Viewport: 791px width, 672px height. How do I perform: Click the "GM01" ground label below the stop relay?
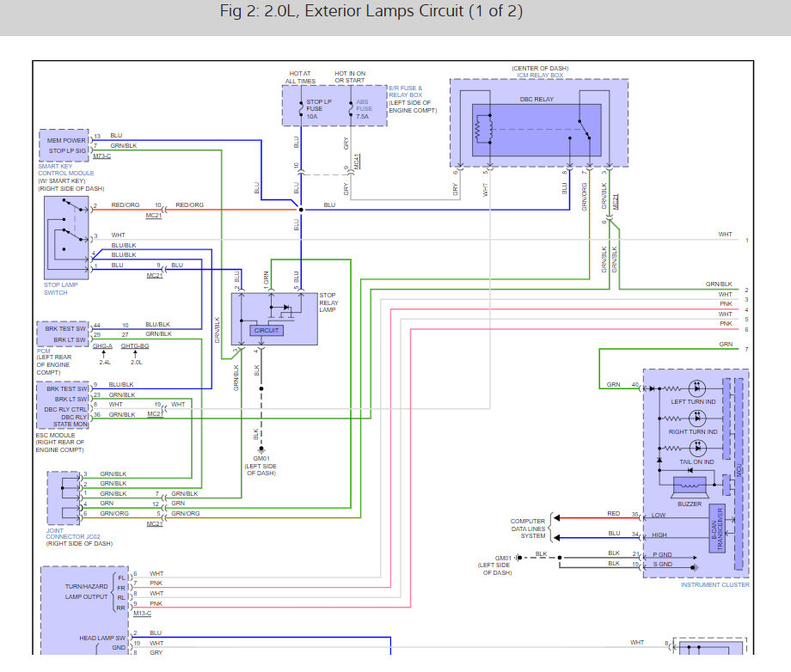coord(261,459)
